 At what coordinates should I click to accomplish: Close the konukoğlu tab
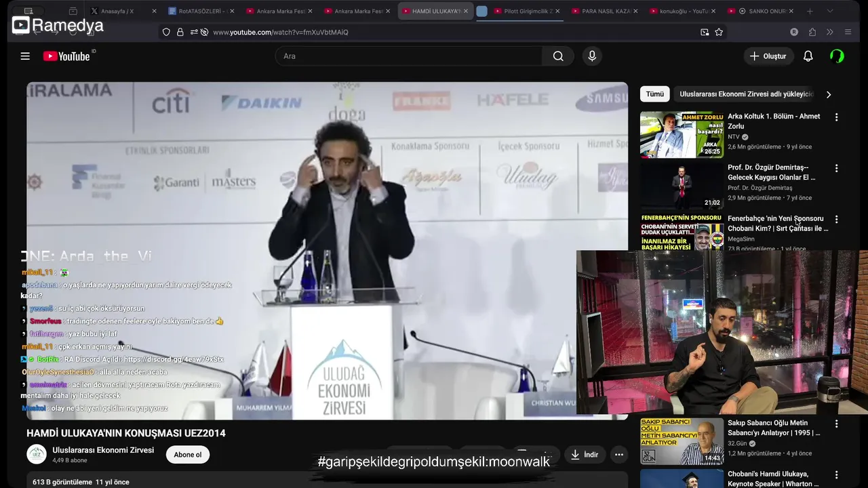point(713,11)
